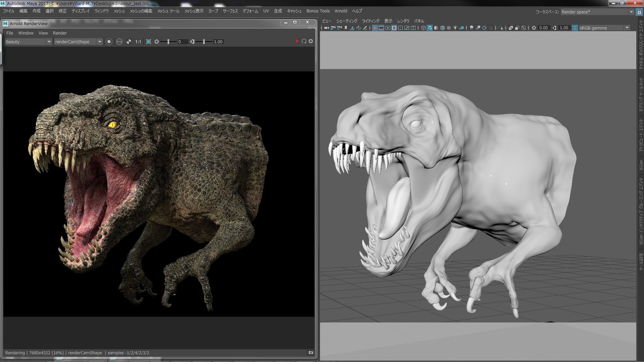Click the crop region icon in RenderView

tap(149, 42)
